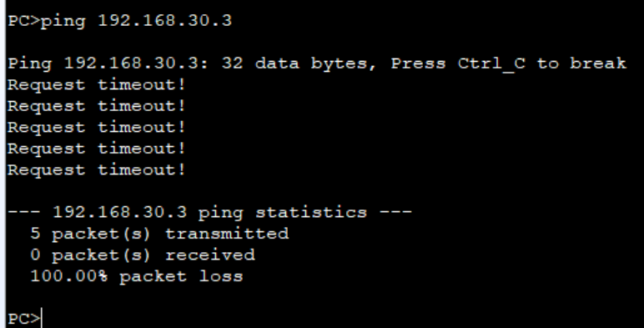Click the "Press Ctrl_C to break" text
The image size is (644, 328).
[x=509, y=63]
